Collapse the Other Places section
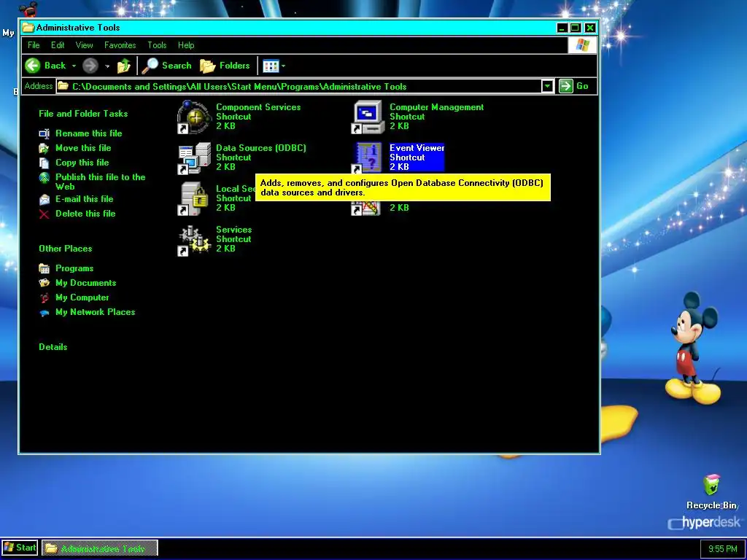 65,249
